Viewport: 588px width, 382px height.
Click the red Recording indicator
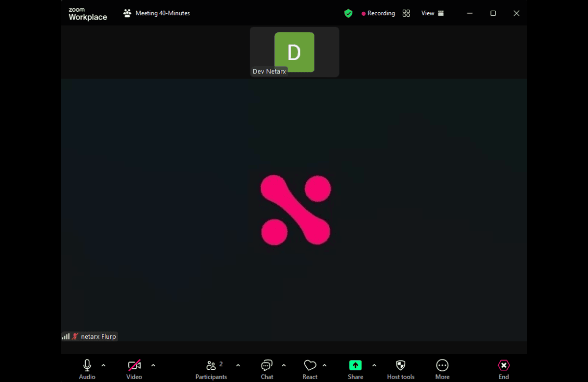click(378, 13)
